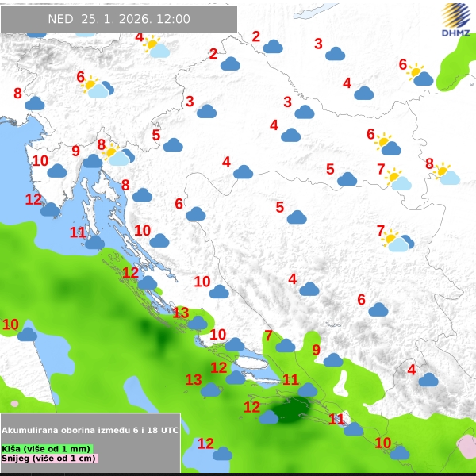Click the DHMZ logo

coord(455,20)
